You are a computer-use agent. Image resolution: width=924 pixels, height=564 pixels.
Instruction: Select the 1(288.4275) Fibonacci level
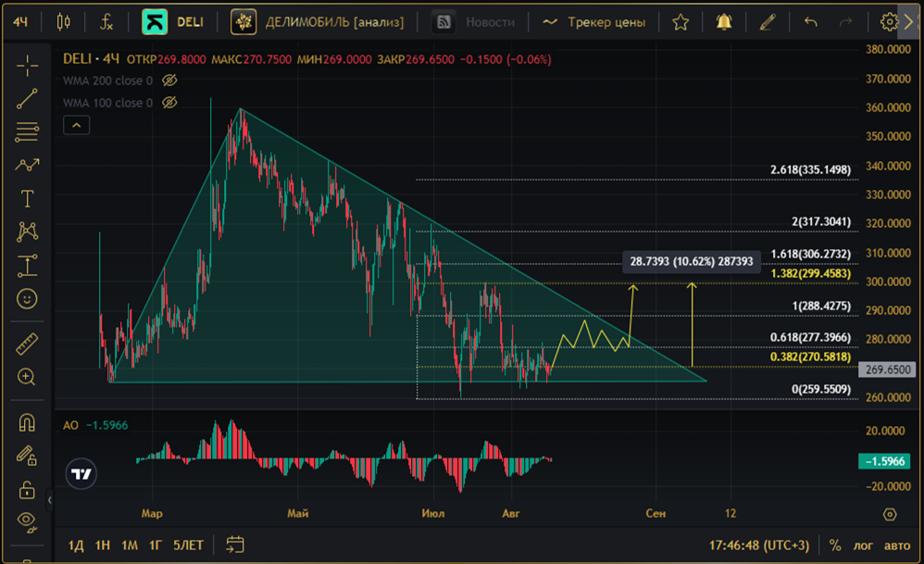click(821, 306)
